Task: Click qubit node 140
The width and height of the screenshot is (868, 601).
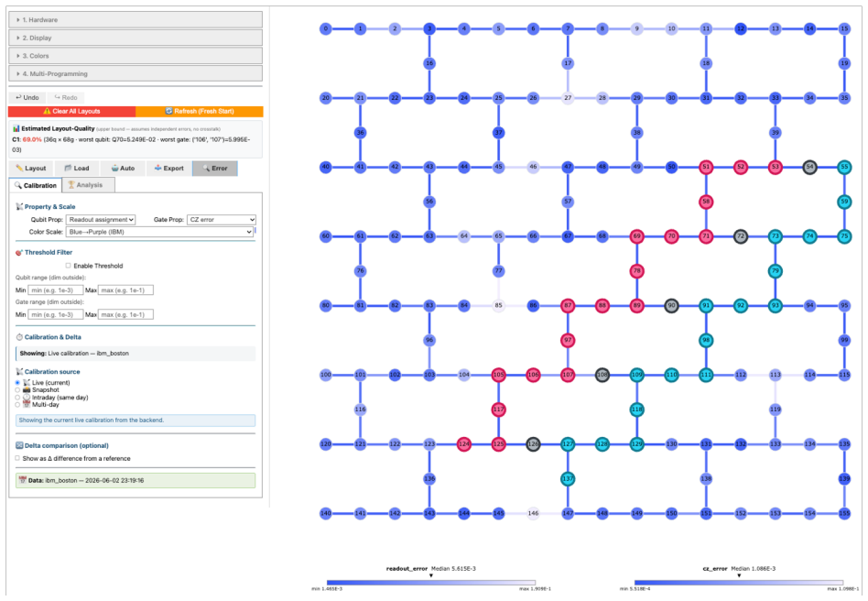Action: tap(326, 513)
